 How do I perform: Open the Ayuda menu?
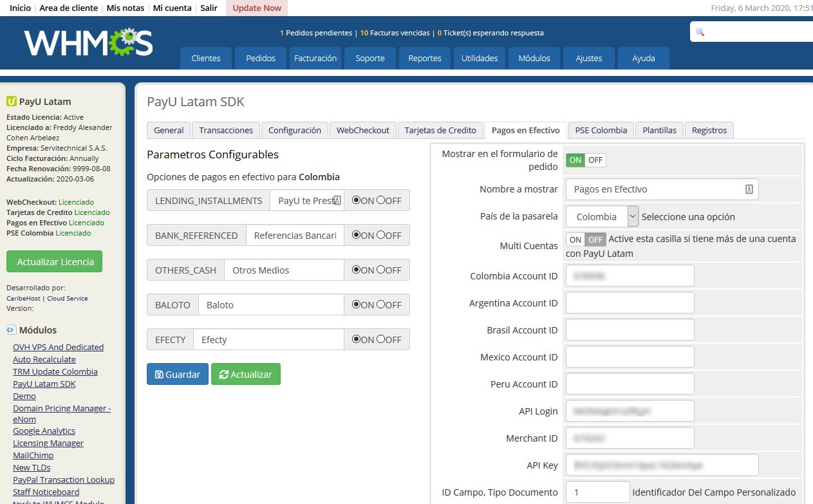click(x=644, y=58)
